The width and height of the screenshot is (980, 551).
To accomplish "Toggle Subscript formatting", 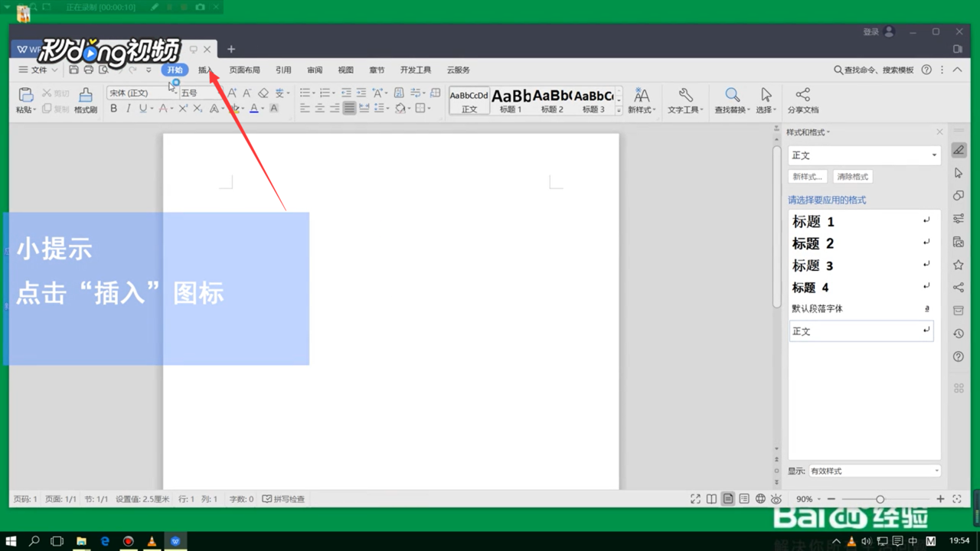I will coord(198,109).
